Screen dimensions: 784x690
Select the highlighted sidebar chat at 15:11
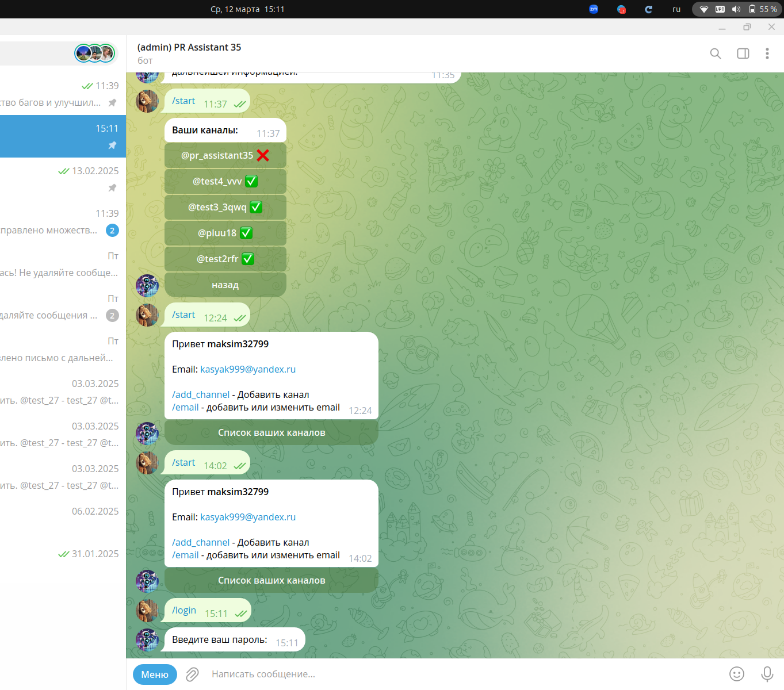click(63, 136)
